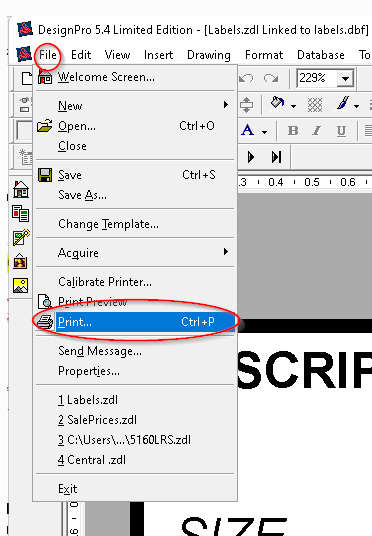372x536 pixels.
Task: Click Print... in the File menu
Action: click(x=135, y=322)
